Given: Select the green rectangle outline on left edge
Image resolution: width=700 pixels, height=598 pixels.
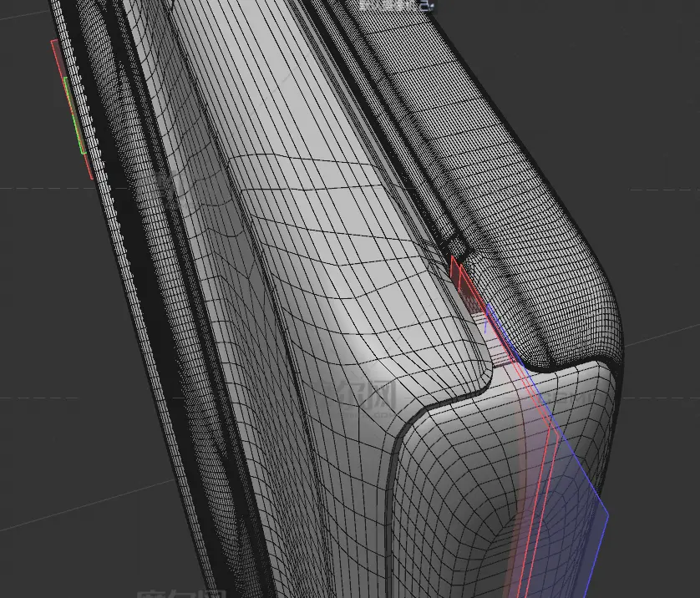Looking at the screenshot, I should 75,125.
